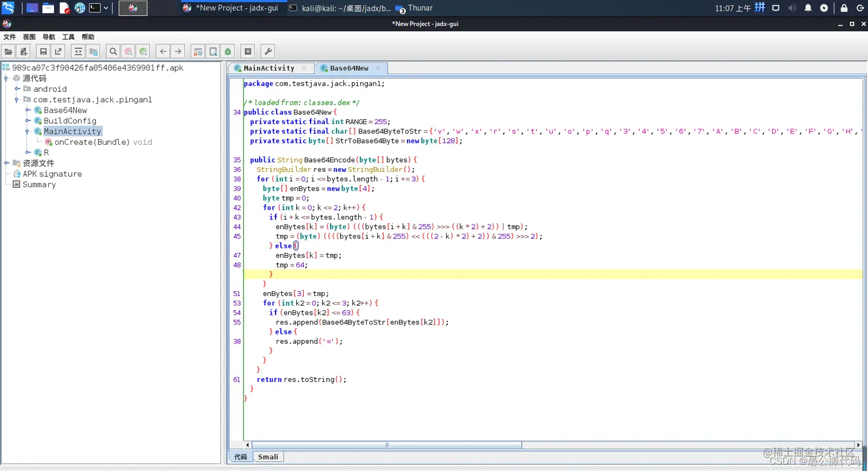
Task: Open Preferences wrench icon
Action: [268, 52]
